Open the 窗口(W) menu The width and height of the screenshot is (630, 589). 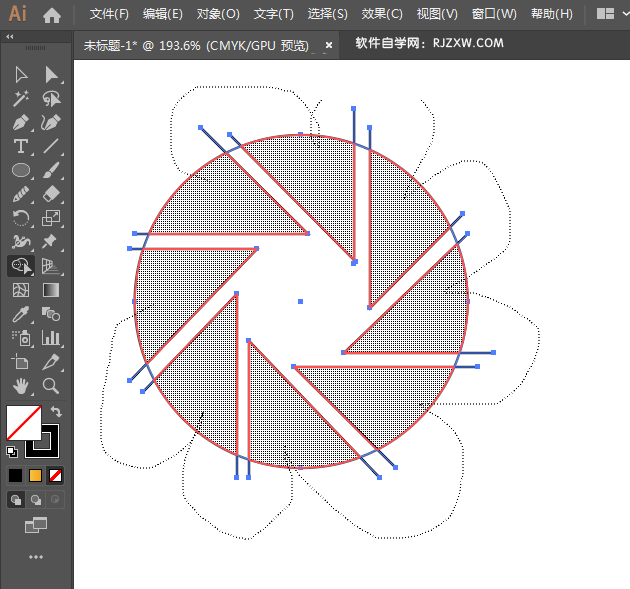(x=494, y=14)
